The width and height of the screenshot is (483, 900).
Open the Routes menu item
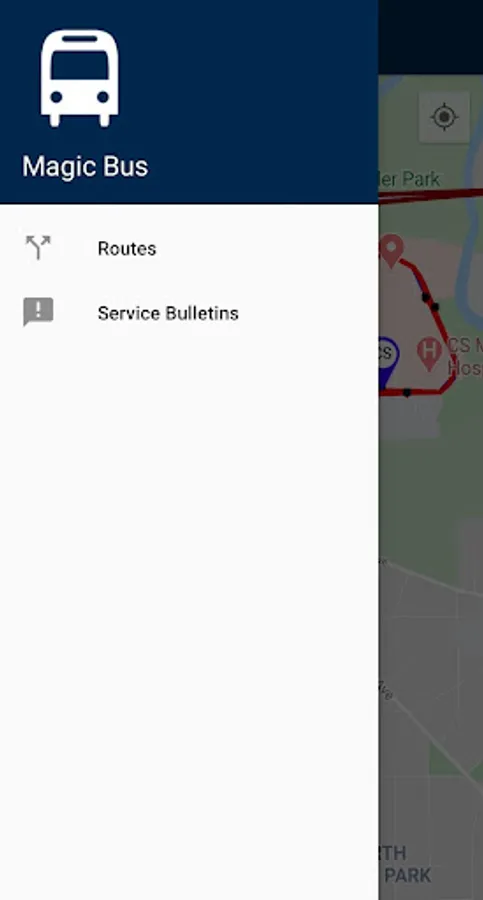click(x=189, y=248)
